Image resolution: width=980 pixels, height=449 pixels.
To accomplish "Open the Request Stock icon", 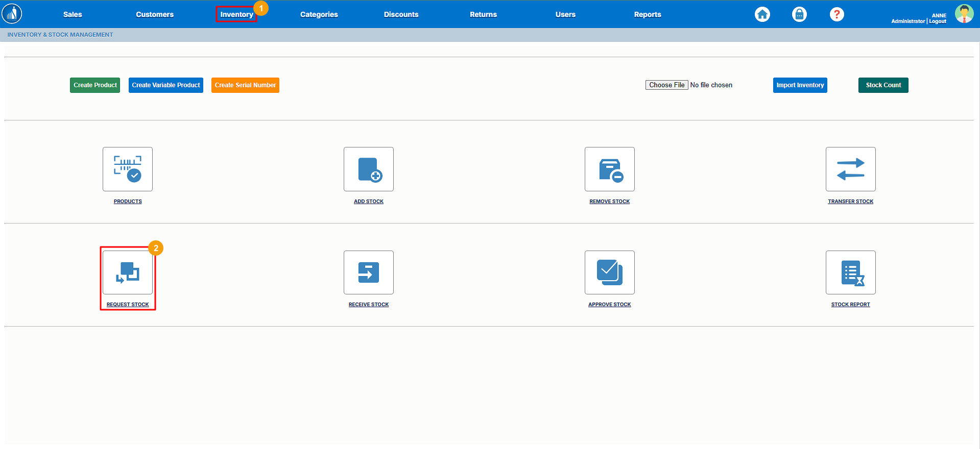I will 128,272.
